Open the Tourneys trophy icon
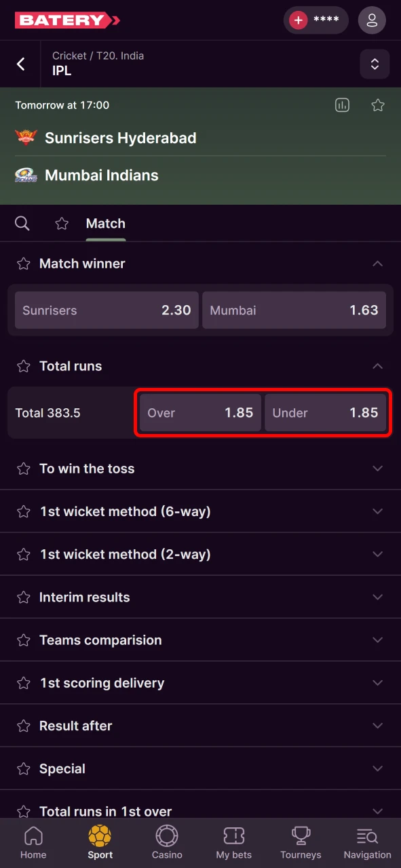The width and height of the screenshot is (401, 868). click(301, 841)
